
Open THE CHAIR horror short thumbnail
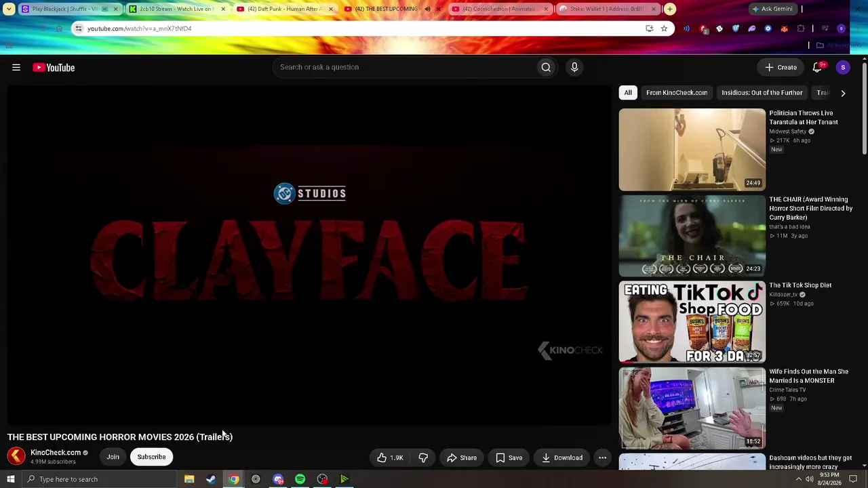coord(692,236)
